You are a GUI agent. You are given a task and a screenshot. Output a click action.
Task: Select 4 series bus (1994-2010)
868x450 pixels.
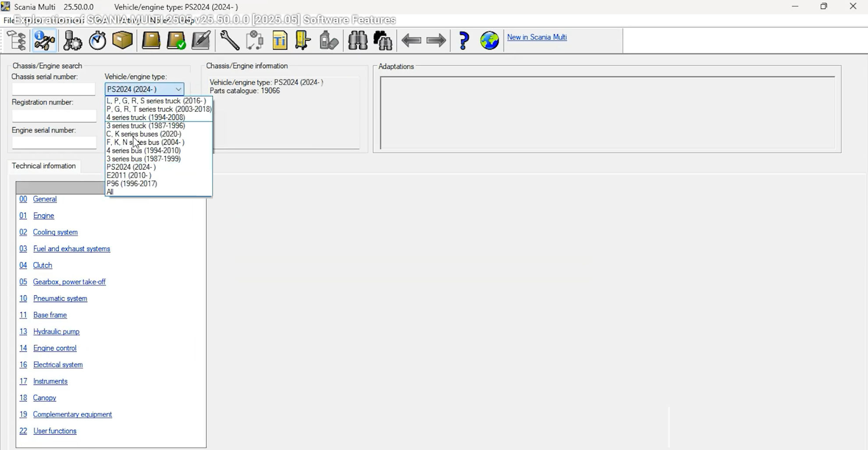[159, 150]
